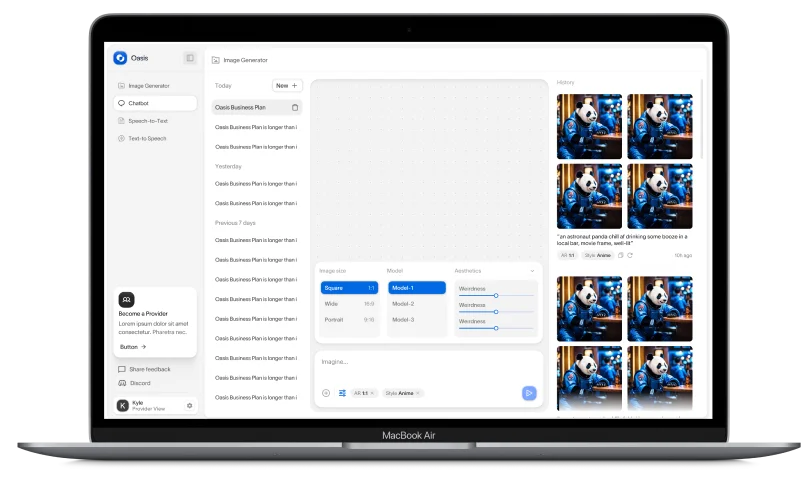Remove the AR 1:1 tag
This screenshot has width=801, height=482.
(x=372, y=393)
